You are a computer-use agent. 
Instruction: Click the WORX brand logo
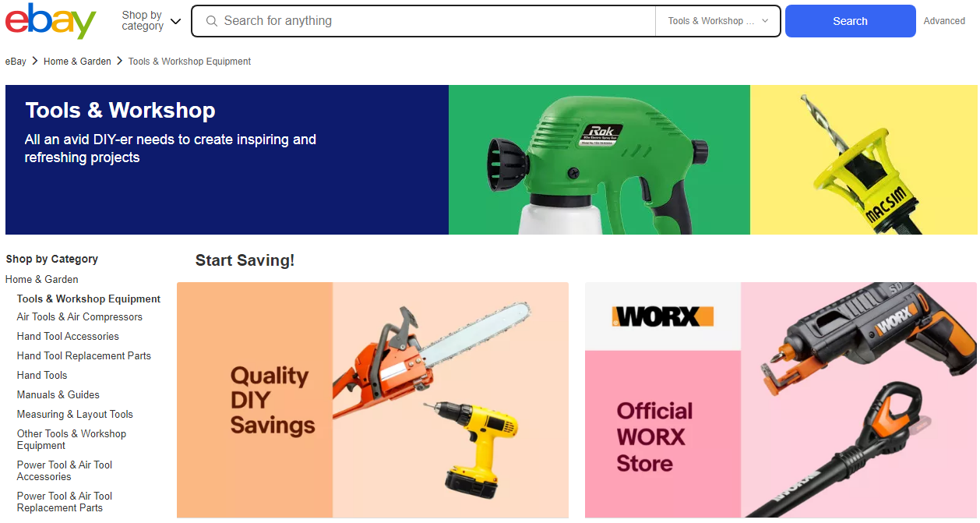(x=663, y=316)
